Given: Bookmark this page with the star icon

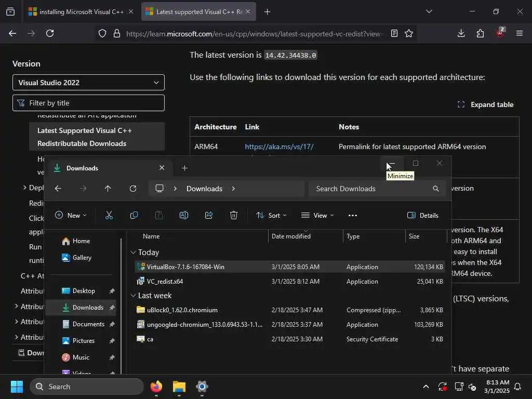Looking at the screenshot, I should (x=409, y=33).
